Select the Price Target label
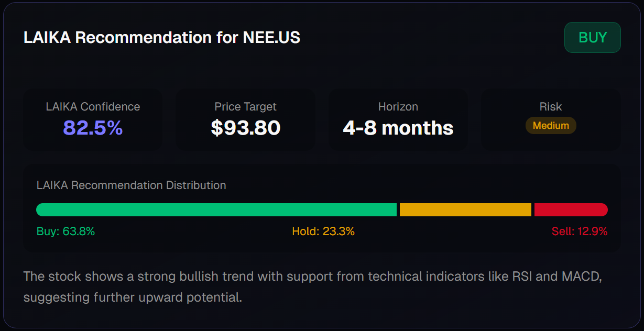 click(x=245, y=107)
